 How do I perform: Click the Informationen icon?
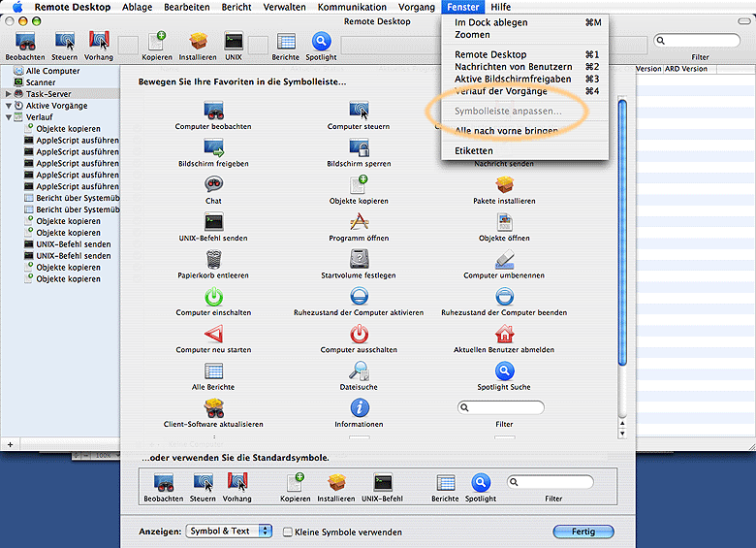click(x=359, y=408)
